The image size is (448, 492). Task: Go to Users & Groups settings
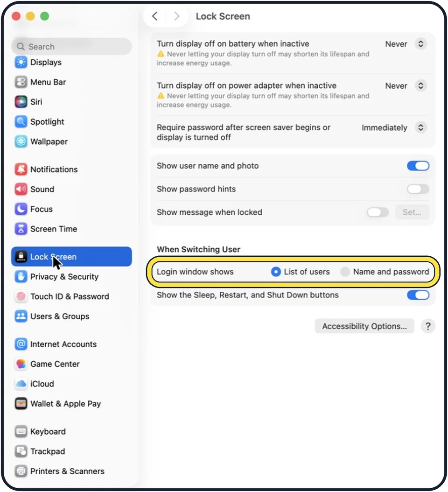(71, 316)
